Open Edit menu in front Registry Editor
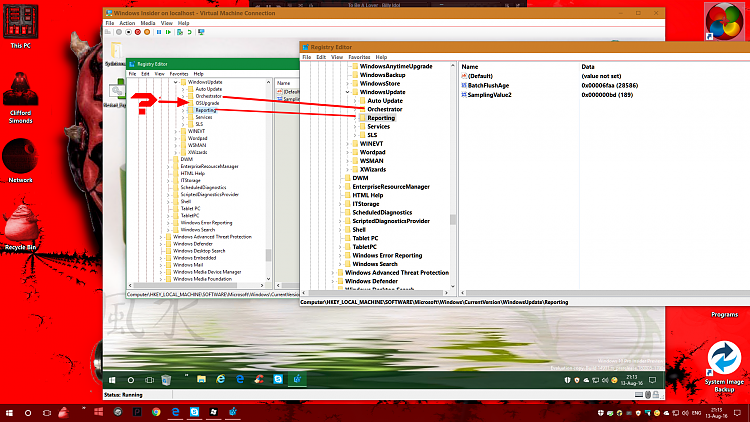This screenshot has width=750, height=422. [x=321, y=57]
